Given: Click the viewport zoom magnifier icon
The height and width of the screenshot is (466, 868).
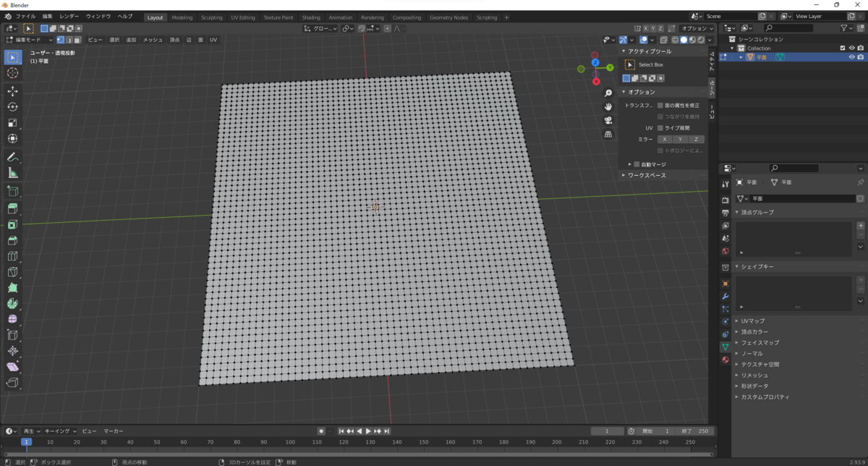Looking at the screenshot, I should coord(608,93).
